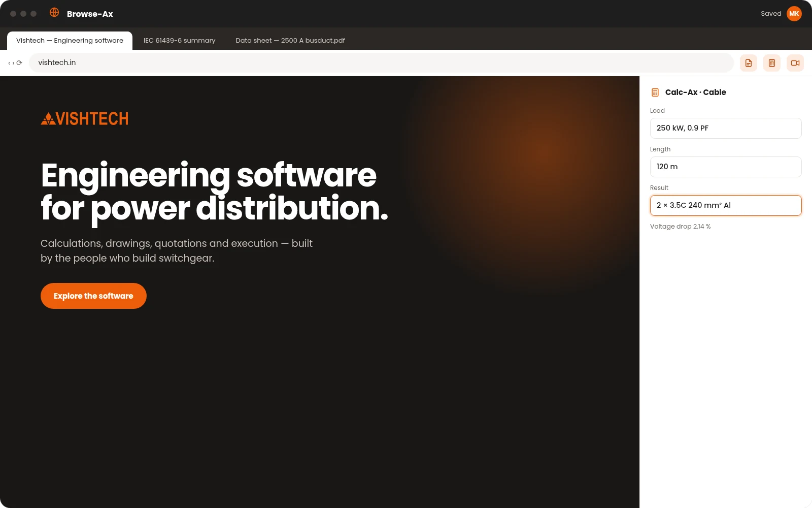Click the Voltage drop 2.14 % text
This screenshot has height=508, width=812.
pos(680,227)
